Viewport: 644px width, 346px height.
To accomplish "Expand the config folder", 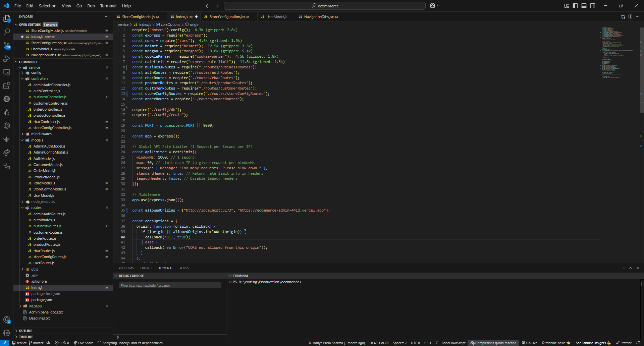I will point(36,72).
